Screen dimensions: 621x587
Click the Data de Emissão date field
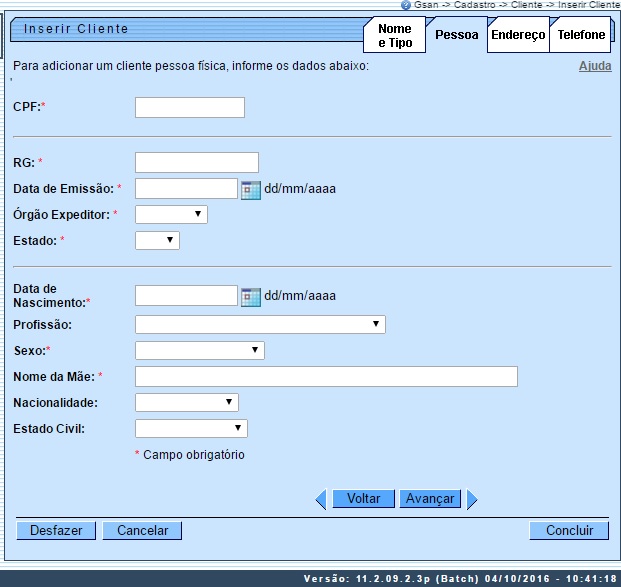186,189
